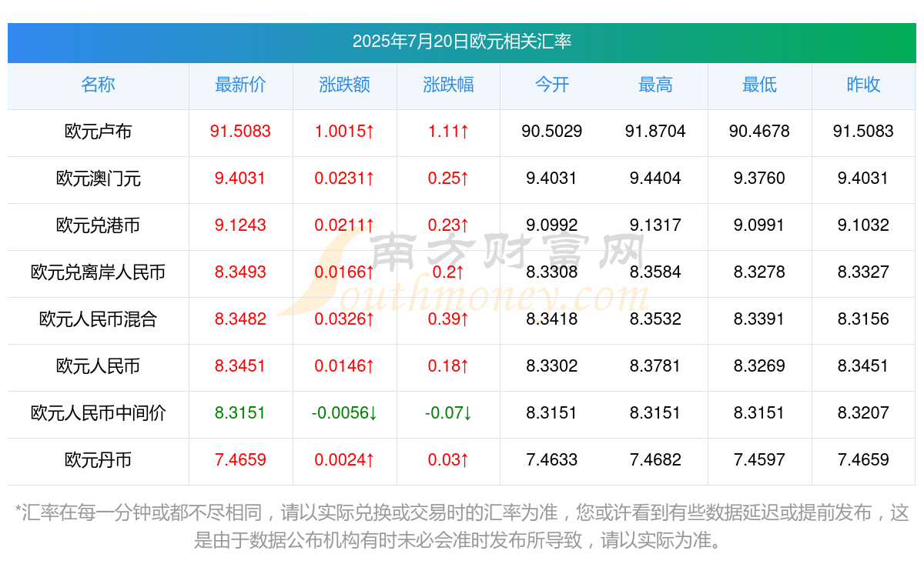Select the 欧元人民币中间价 row name

[x=98, y=413]
